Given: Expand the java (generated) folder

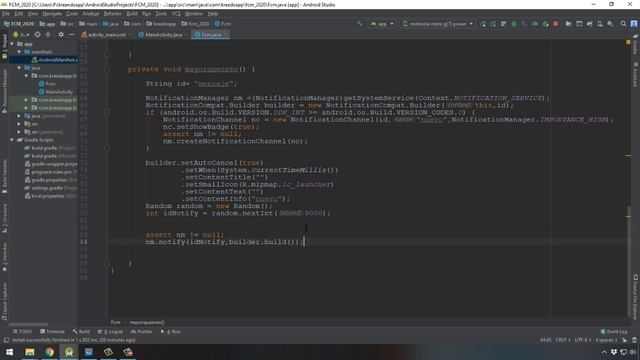Looking at the screenshot, I should pyautogui.click(x=19, y=116).
